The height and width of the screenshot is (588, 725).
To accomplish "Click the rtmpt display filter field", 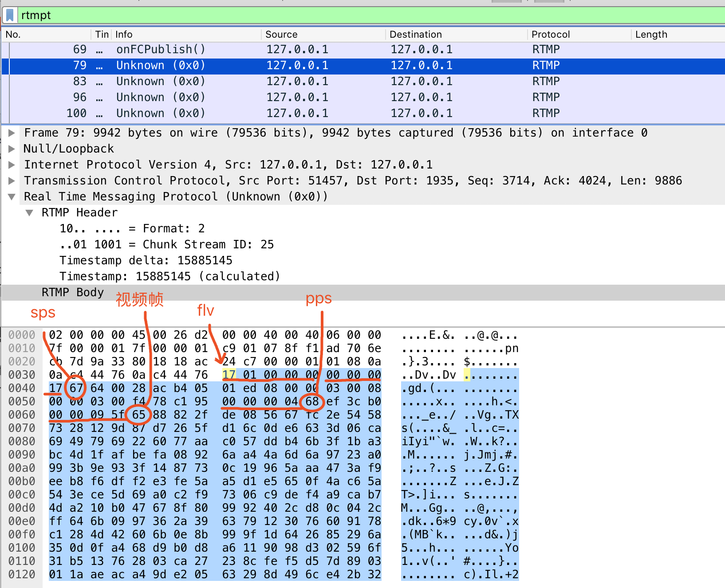I will pyautogui.click(x=372, y=16).
